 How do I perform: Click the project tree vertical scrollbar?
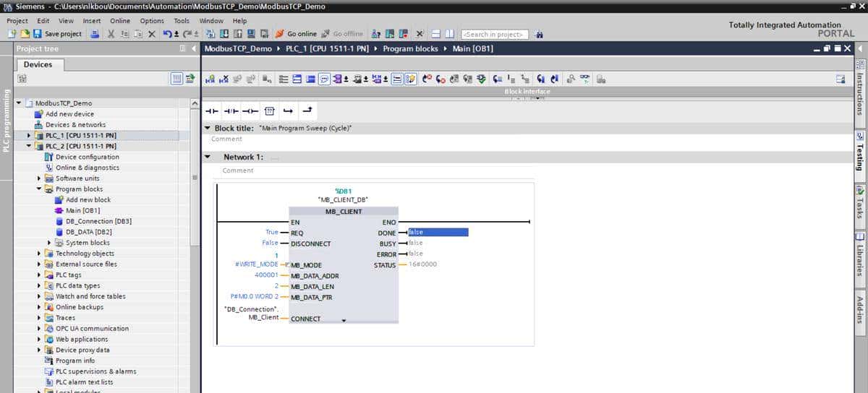[194, 217]
